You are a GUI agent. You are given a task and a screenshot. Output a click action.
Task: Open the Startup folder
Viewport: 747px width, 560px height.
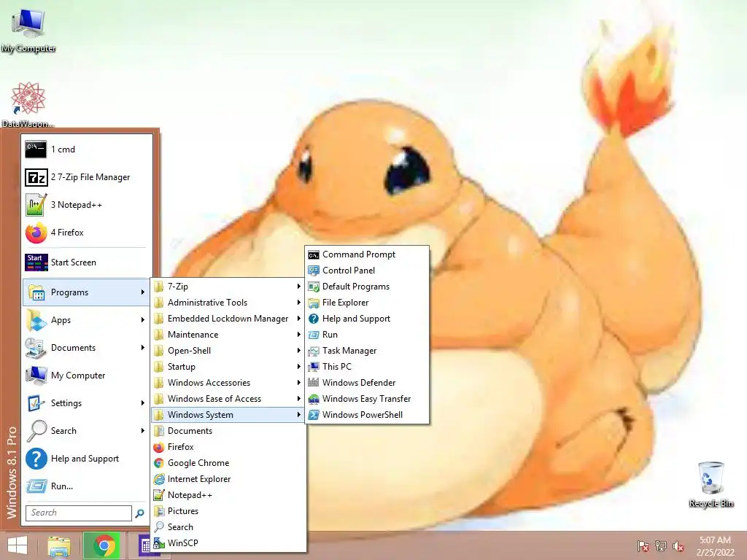[228, 367]
